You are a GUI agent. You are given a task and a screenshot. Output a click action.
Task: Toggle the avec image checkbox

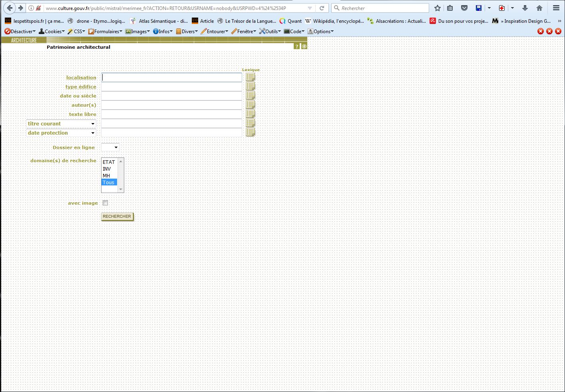(105, 203)
